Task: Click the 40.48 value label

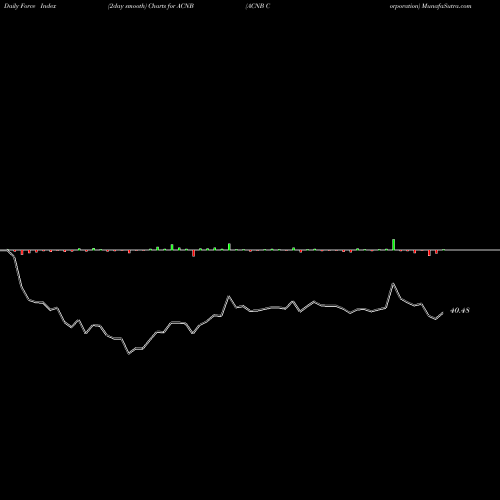Action: (460, 310)
